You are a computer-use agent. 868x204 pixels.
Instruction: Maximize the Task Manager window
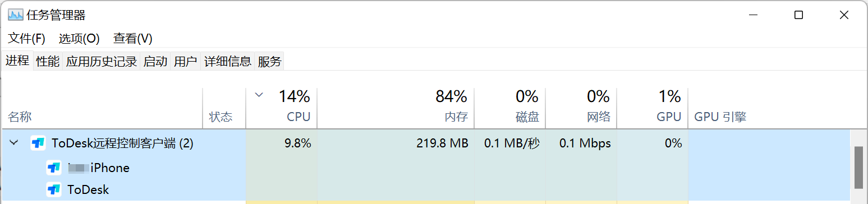click(798, 15)
